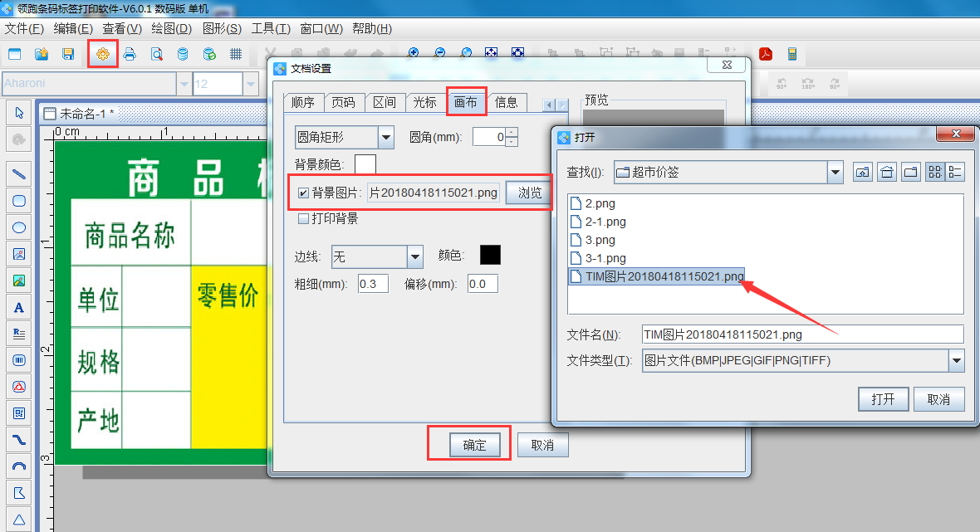Click the Print icon on the toolbar
This screenshot has width=980, height=532.
click(130, 52)
